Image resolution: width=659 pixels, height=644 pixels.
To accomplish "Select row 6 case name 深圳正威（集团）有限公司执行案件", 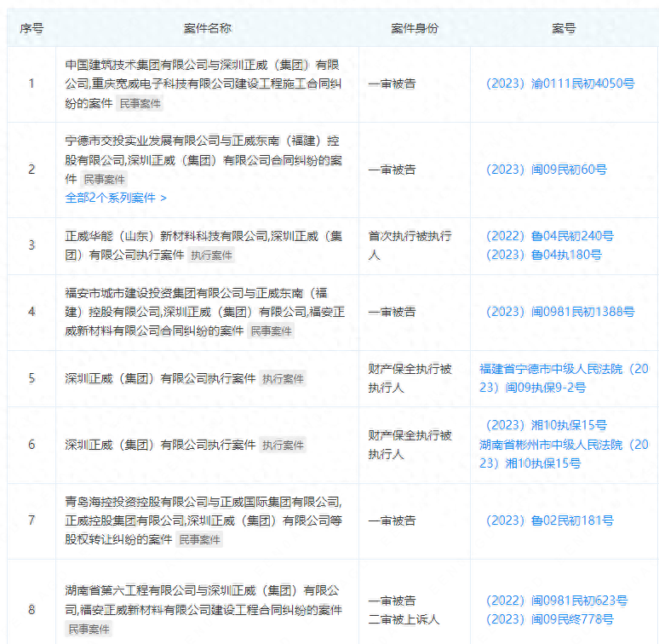I will pyautogui.click(x=160, y=445).
